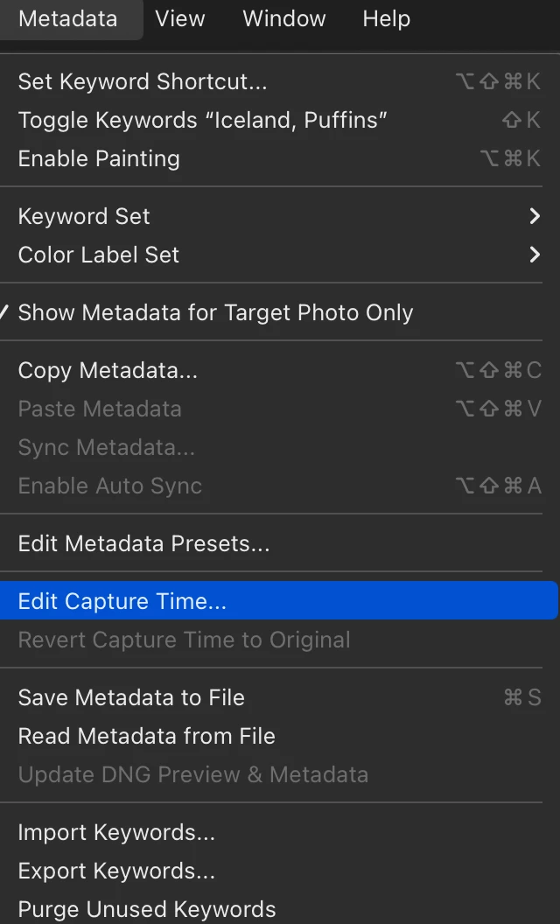The width and height of the screenshot is (560, 924).
Task: Open the View menu
Action: (x=180, y=18)
